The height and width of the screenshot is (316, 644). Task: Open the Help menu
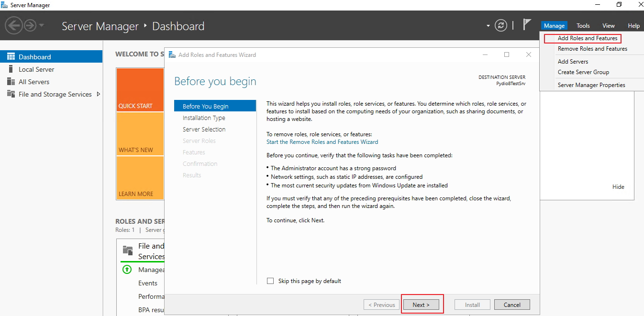point(633,26)
